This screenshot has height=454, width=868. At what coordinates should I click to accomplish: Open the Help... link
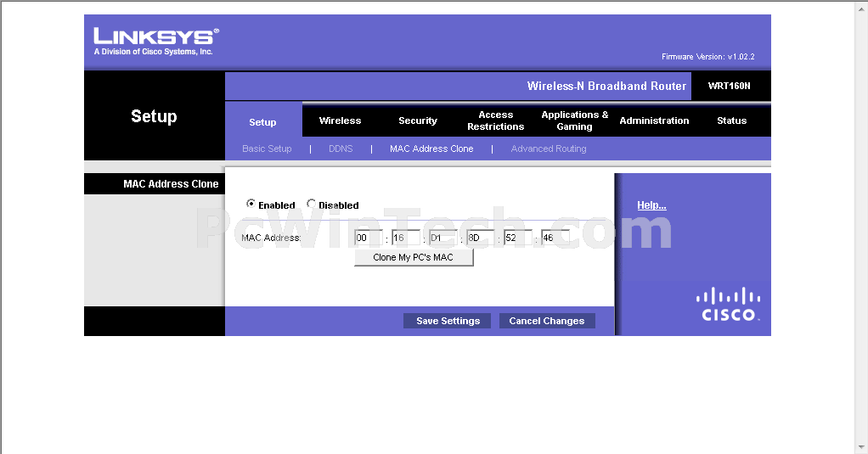[x=651, y=205]
